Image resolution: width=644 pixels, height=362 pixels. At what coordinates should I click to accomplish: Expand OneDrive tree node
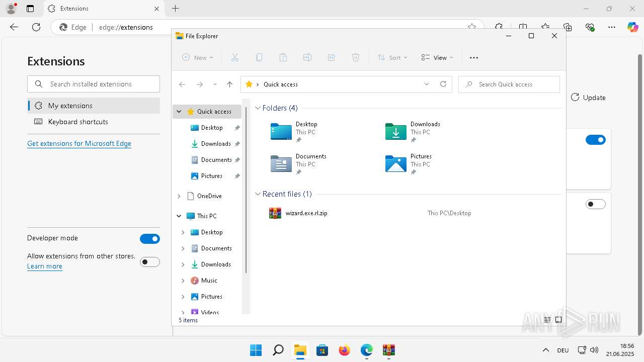[179, 196]
